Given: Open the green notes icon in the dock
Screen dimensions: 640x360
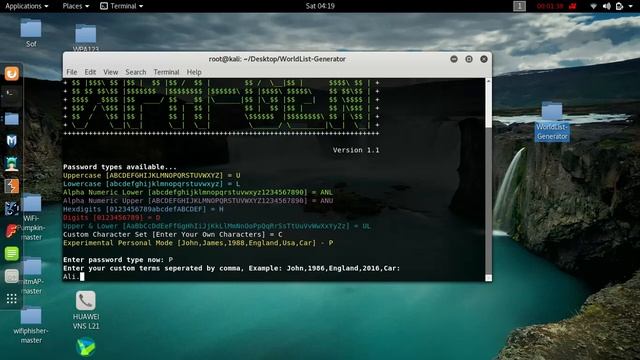Looking at the screenshot, I should (11, 253).
